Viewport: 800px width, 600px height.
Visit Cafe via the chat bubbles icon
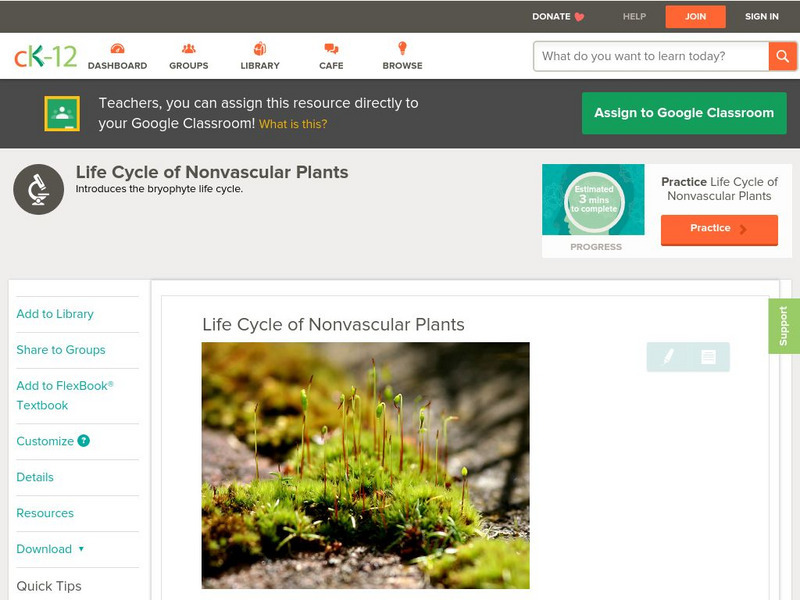(x=331, y=49)
